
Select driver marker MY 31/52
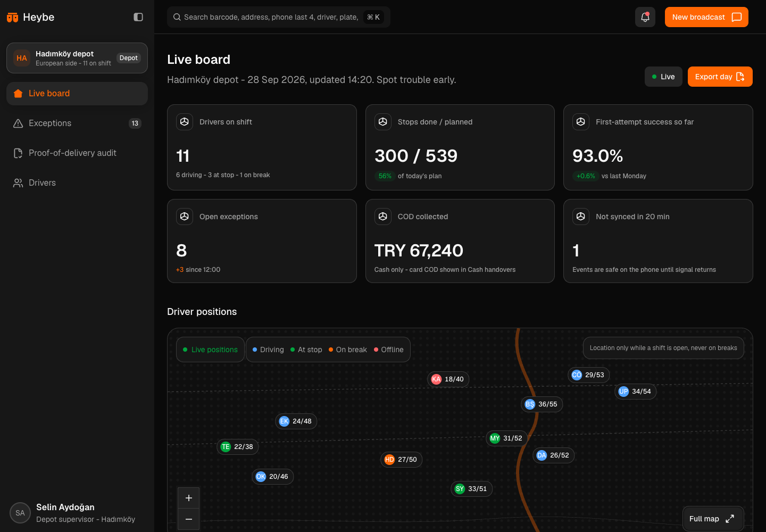coord(506,438)
